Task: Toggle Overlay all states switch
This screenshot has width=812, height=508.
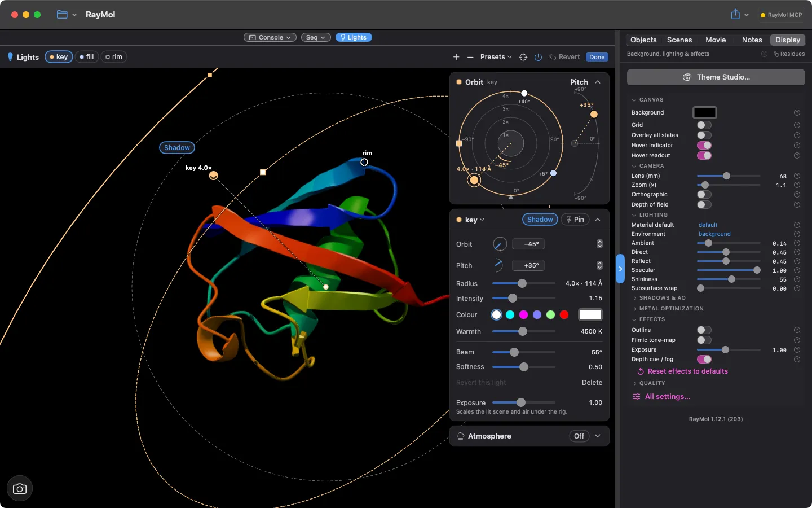Action: pyautogui.click(x=704, y=135)
